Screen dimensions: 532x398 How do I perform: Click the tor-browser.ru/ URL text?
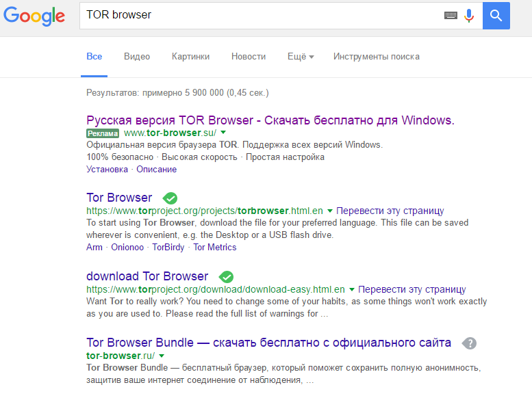click(121, 356)
